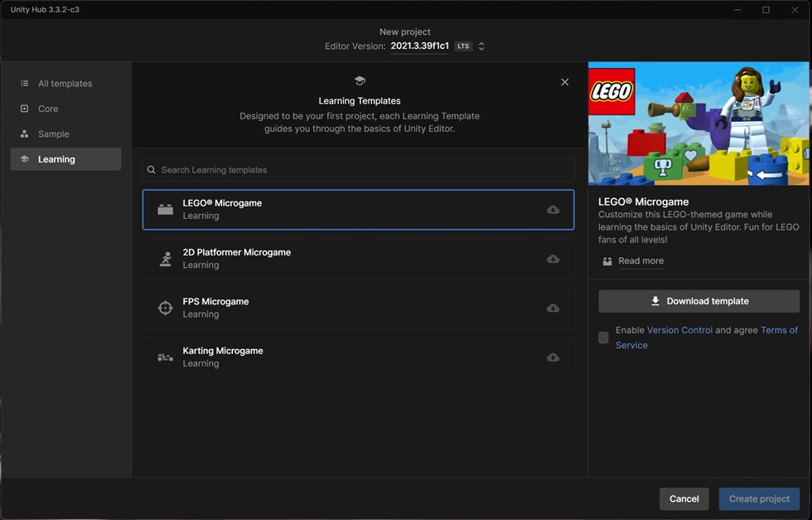Select the Learning category in sidebar
812x520 pixels.
pyautogui.click(x=65, y=159)
